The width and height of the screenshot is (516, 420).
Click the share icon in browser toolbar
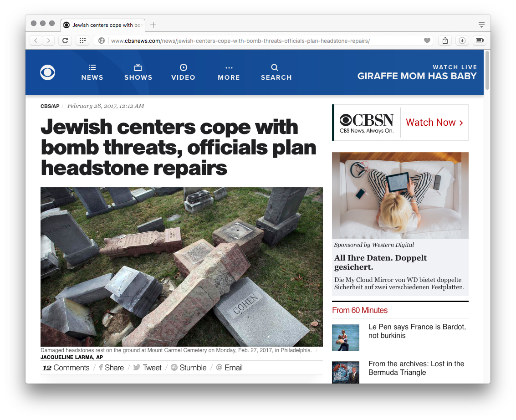point(445,41)
